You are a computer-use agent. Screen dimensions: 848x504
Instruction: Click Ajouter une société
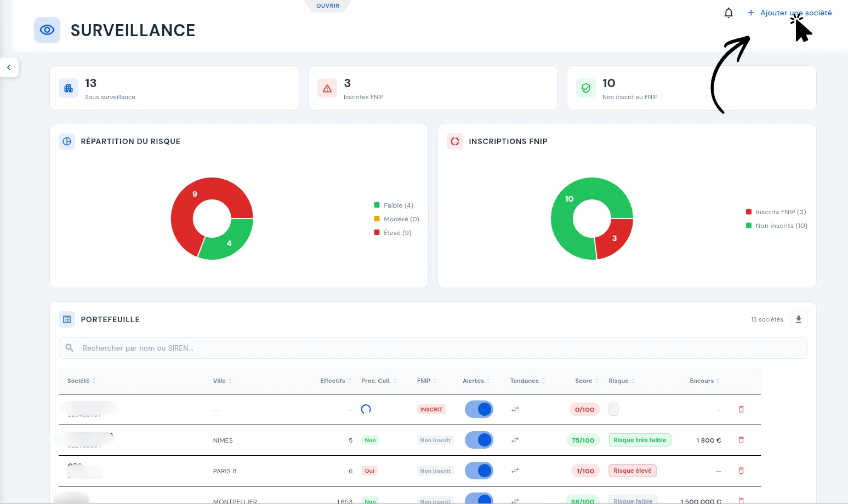(x=790, y=13)
